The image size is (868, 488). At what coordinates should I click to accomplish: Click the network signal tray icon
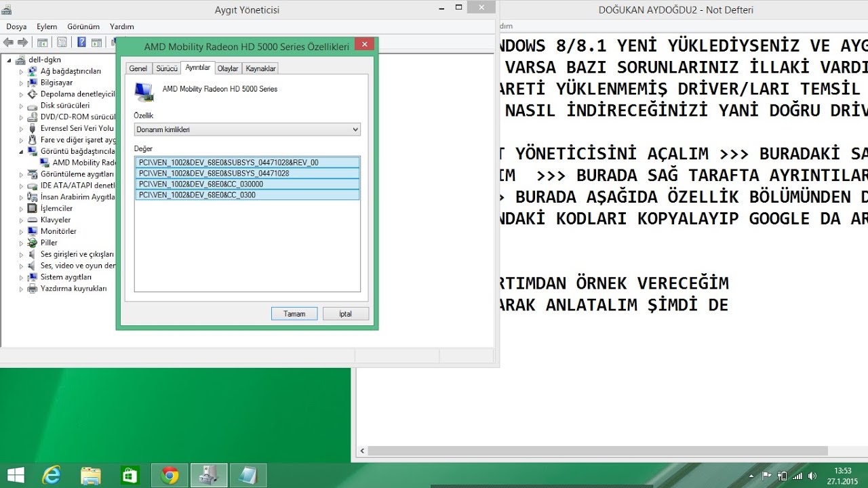click(x=797, y=476)
